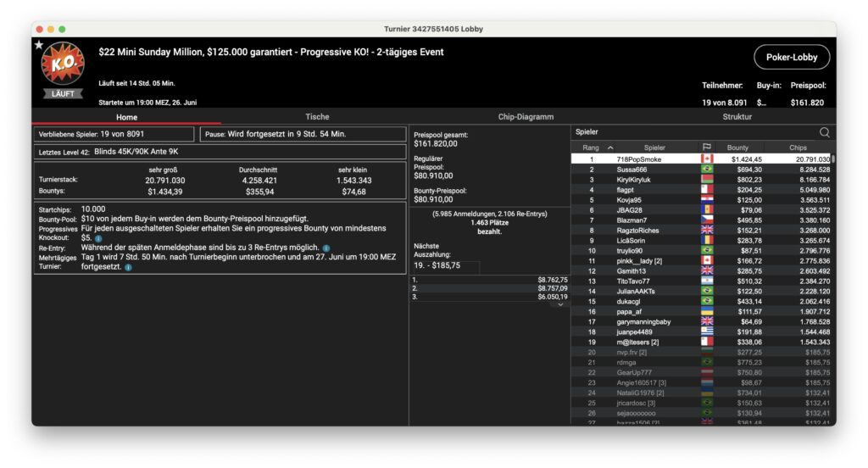The width and height of the screenshot is (868, 468).
Task: Select first place payout row $8.762,75
Action: coord(489,279)
